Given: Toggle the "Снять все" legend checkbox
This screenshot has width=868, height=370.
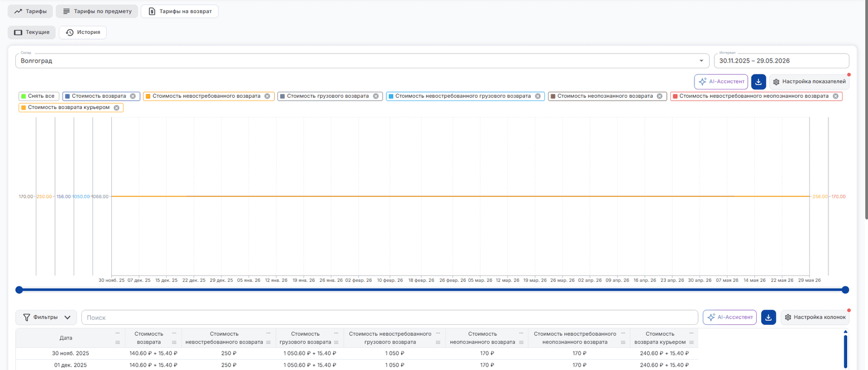Looking at the screenshot, I should (38, 96).
